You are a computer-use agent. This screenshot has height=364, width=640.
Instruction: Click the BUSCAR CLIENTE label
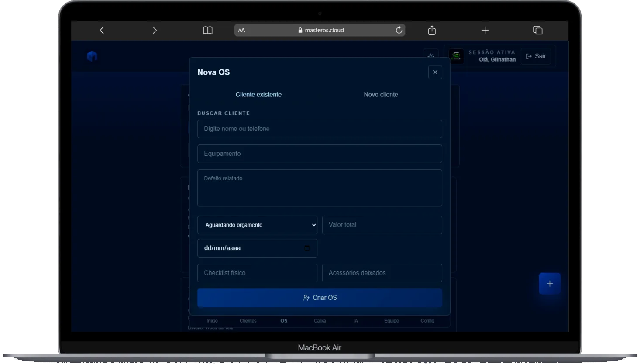[x=224, y=113]
